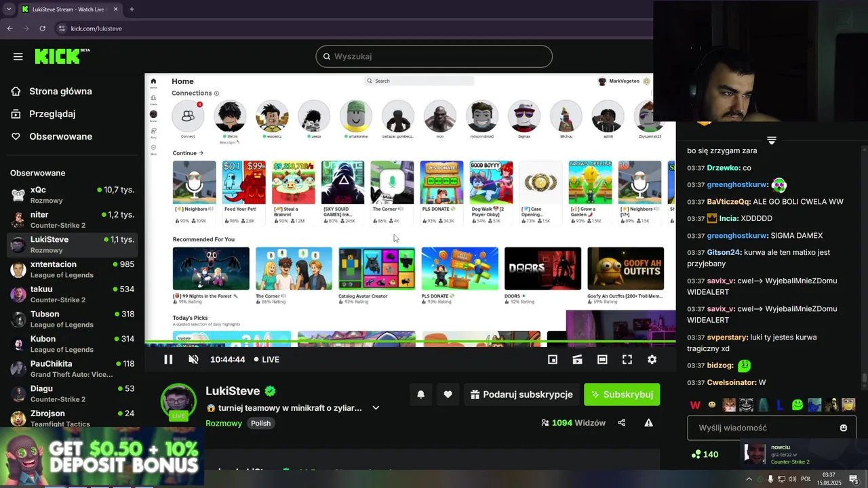
Task: Click username svperstary in chat
Action: click(728, 337)
